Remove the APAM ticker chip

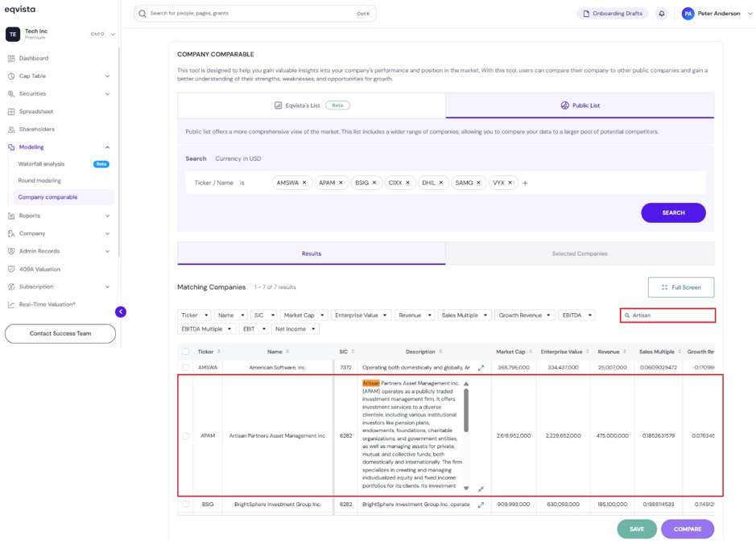pos(341,183)
